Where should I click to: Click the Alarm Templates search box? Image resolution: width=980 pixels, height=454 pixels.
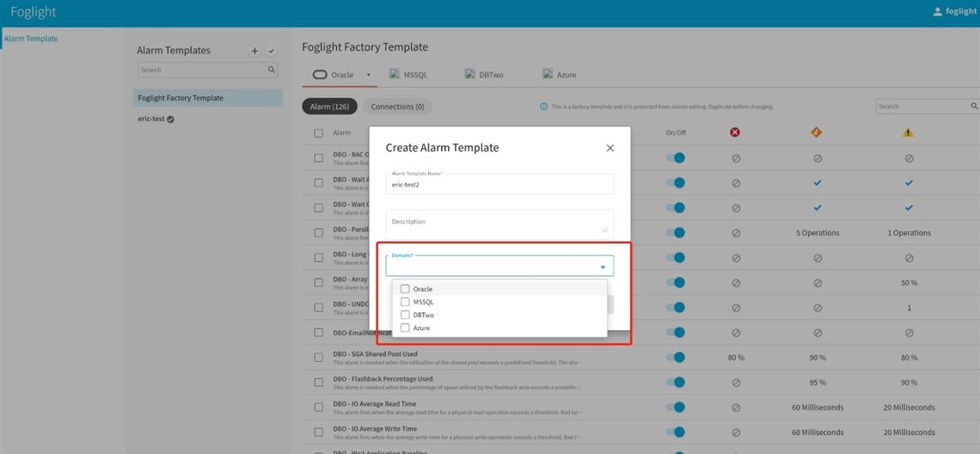tap(207, 70)
